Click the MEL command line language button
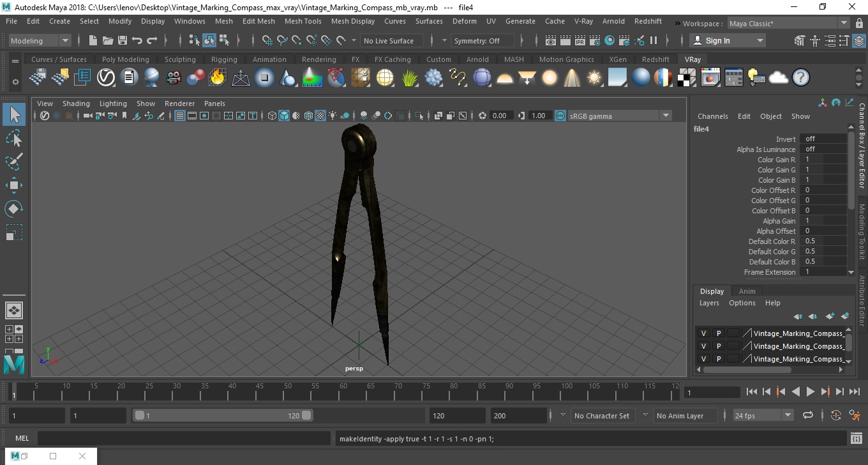The width and height of the screenshot is (868, 465). point(22,438)
